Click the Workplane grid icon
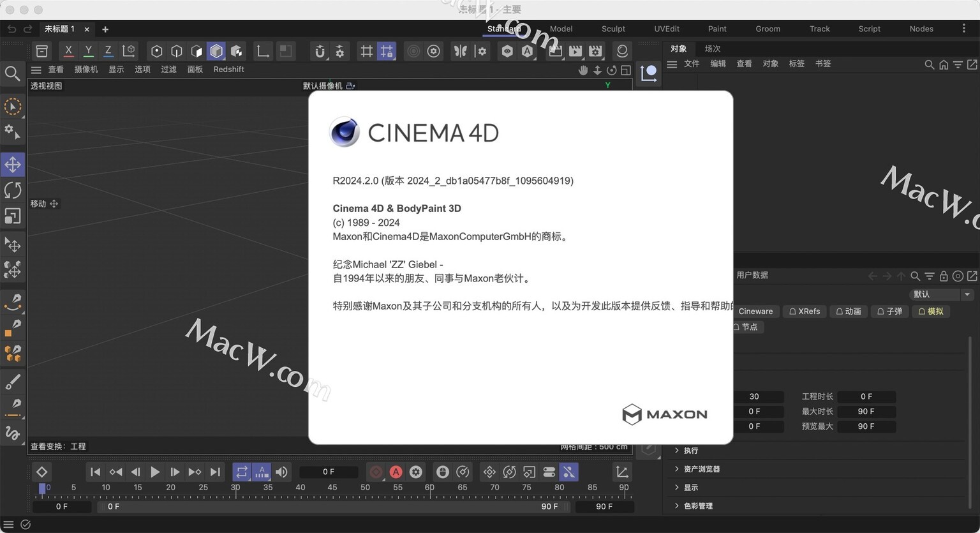 coord(367,51)
